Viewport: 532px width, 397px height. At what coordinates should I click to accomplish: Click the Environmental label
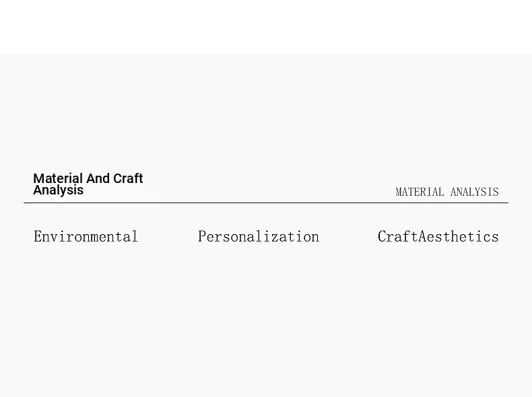tap(86, 237)
